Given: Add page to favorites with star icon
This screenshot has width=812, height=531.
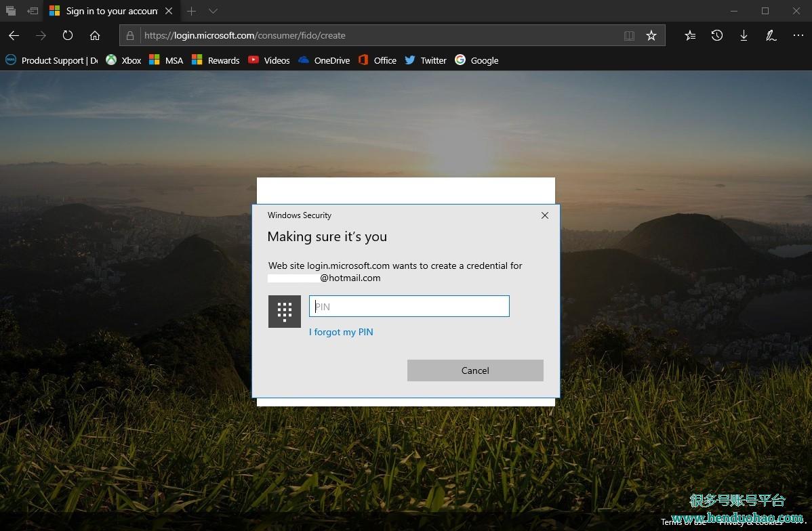Looking at the screenshot, I should (651, 36).
